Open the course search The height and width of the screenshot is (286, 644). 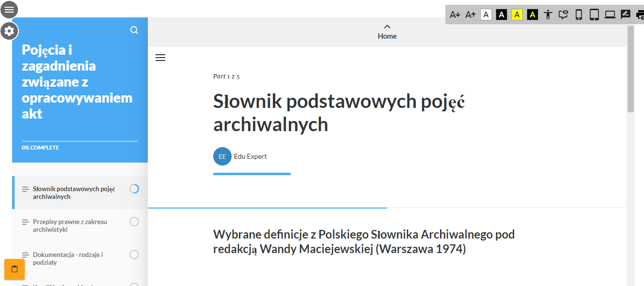(x=134, y=30)
